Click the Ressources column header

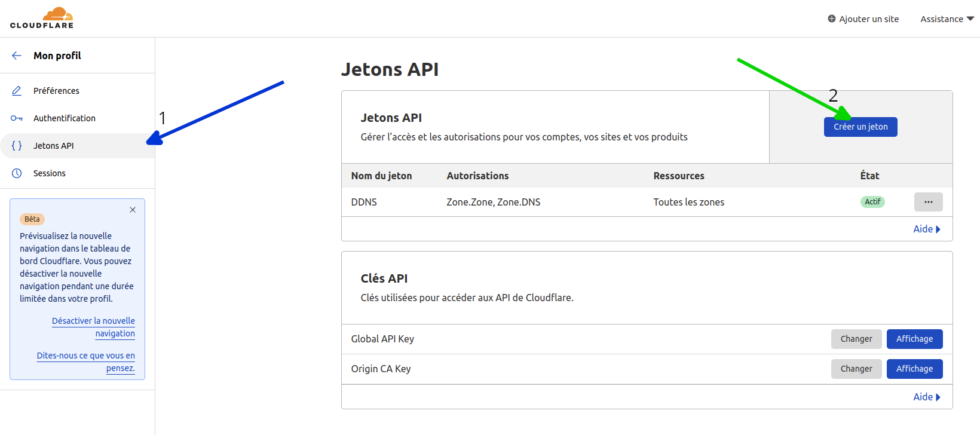tap(679, 176)
